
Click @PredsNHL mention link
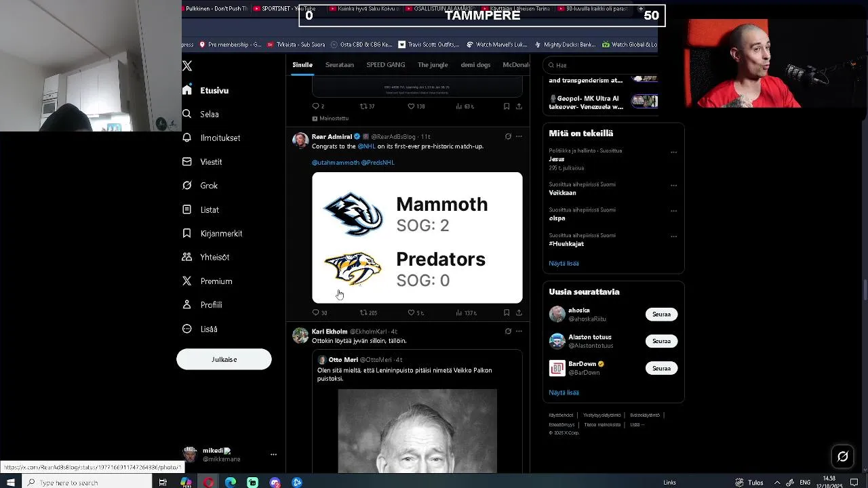tap(378, 163)
